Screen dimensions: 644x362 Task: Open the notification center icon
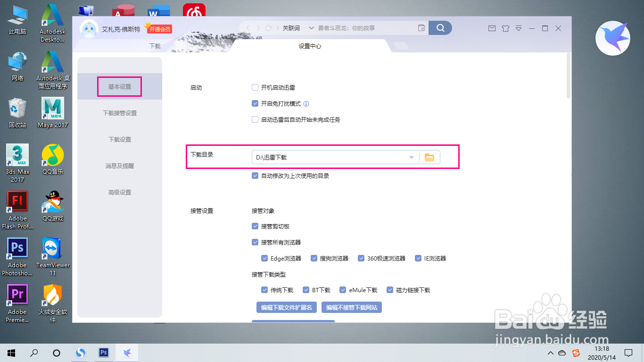coord(628,353)
